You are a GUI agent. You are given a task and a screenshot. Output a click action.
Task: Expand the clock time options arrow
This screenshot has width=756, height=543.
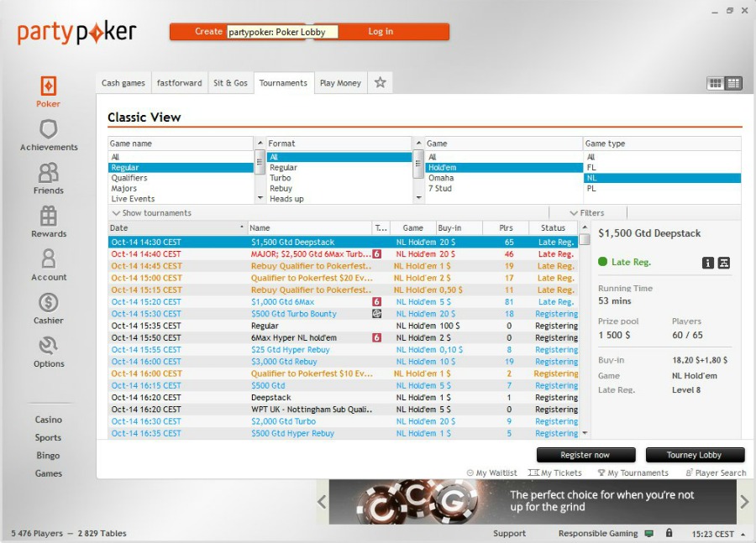coord(743,534)
